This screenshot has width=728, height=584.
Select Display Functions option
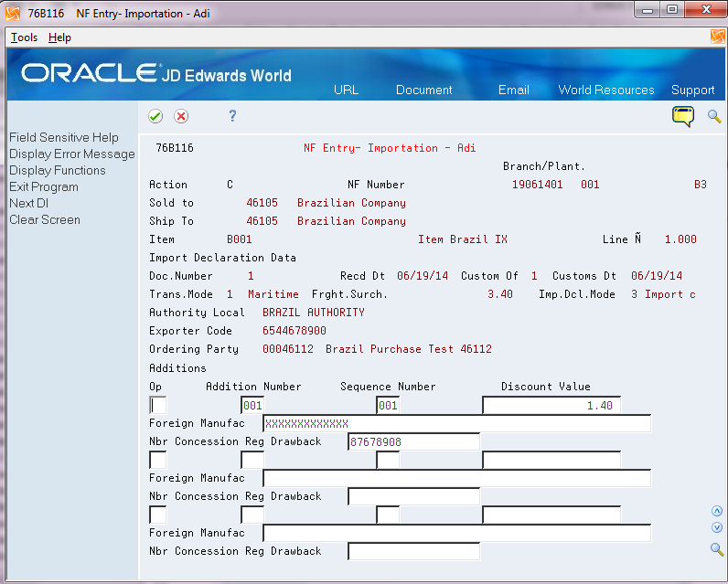click(57, 170)
